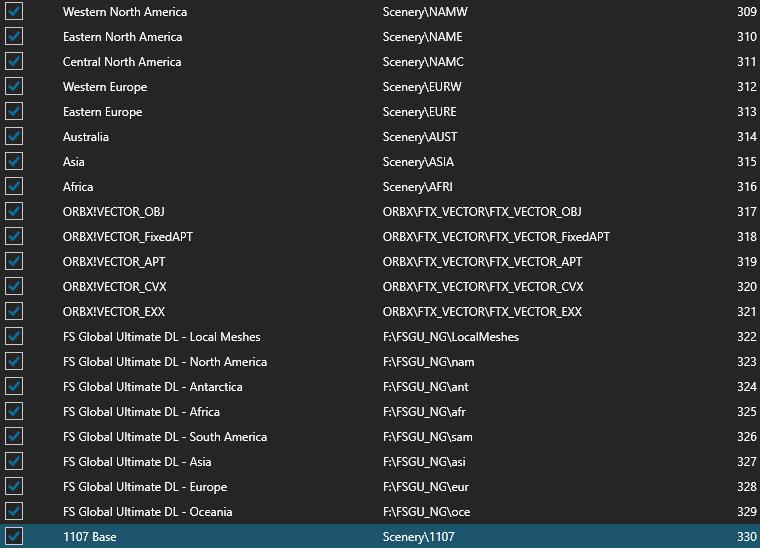Toggle the Australia scenery checkbox
The image size is (760, 548).
(x=14, y=137)
